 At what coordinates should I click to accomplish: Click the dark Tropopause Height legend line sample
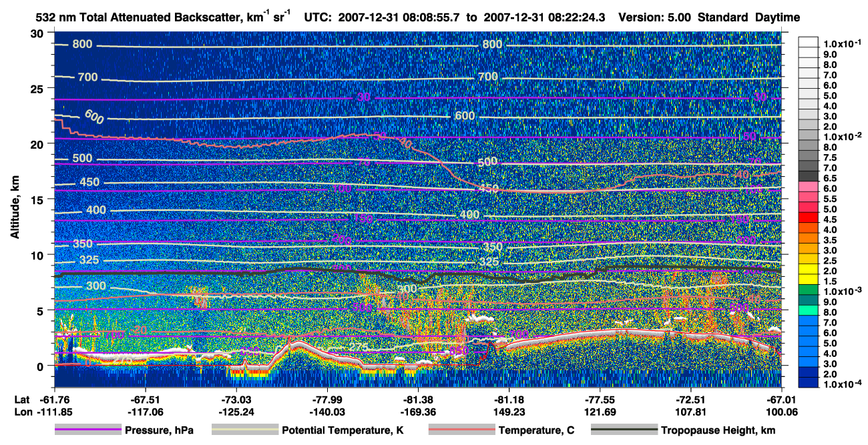(x=624, y=430)
